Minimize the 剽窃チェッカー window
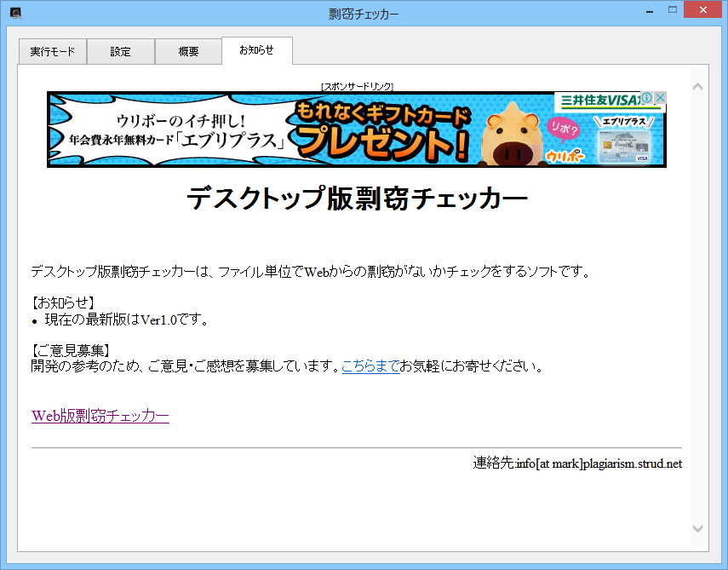 click(x=648, y=9)
